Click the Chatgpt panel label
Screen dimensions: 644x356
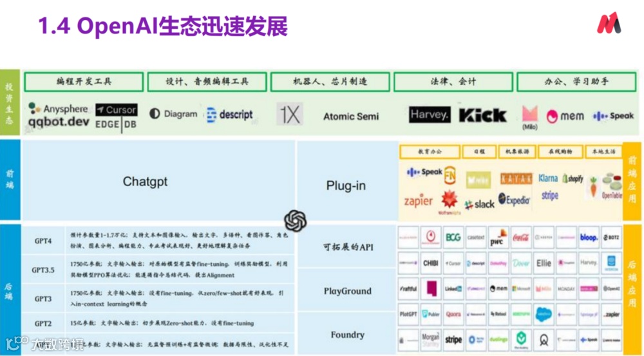pos(145,182)
